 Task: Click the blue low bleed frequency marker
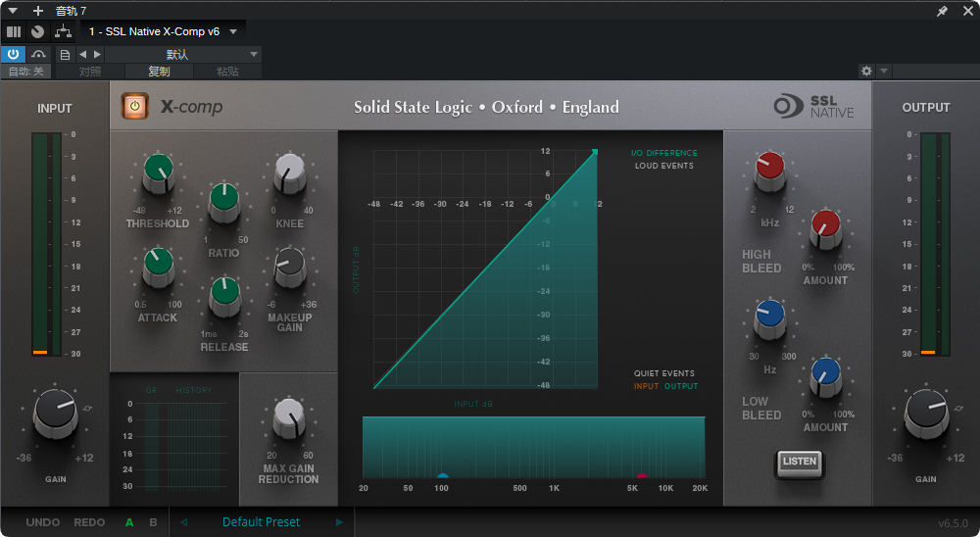[443, 476]
